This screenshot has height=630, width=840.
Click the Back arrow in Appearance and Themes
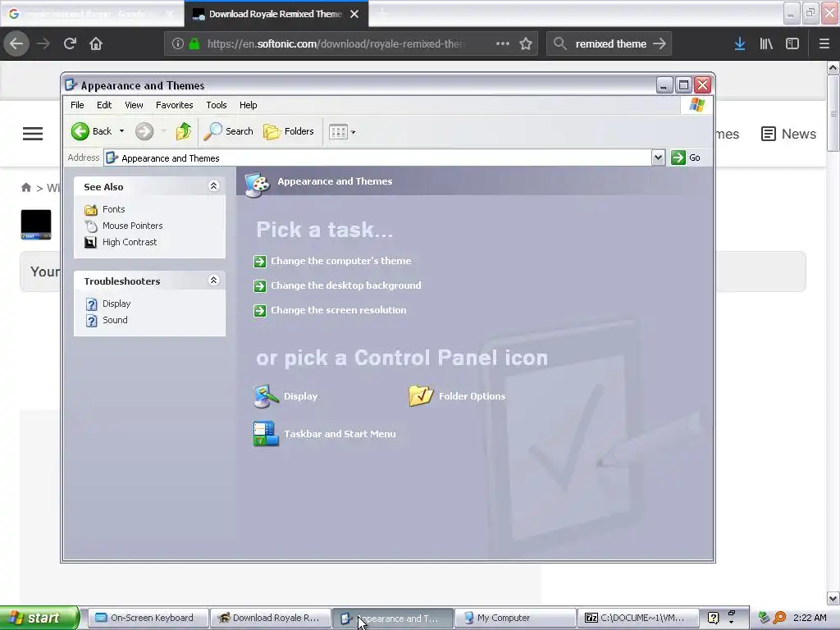tap(80, 131)
